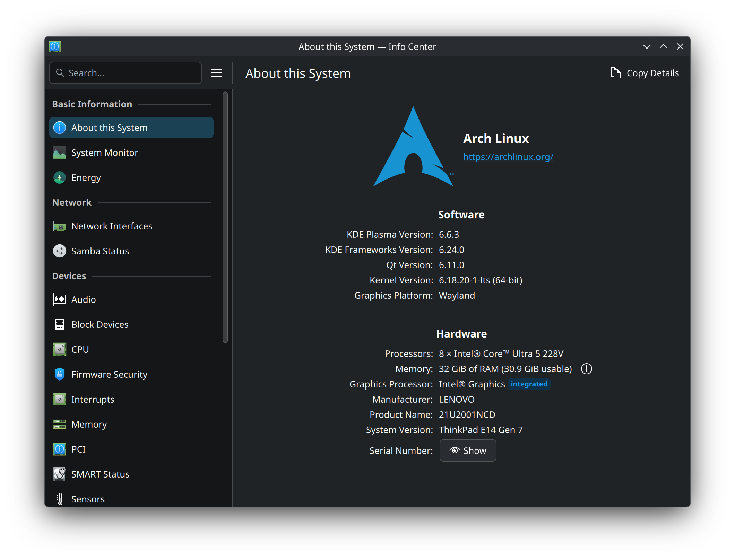Click the Audio card icon
Image resolution: width=735 pixels, height=560 pixels.
coord(60,299)
